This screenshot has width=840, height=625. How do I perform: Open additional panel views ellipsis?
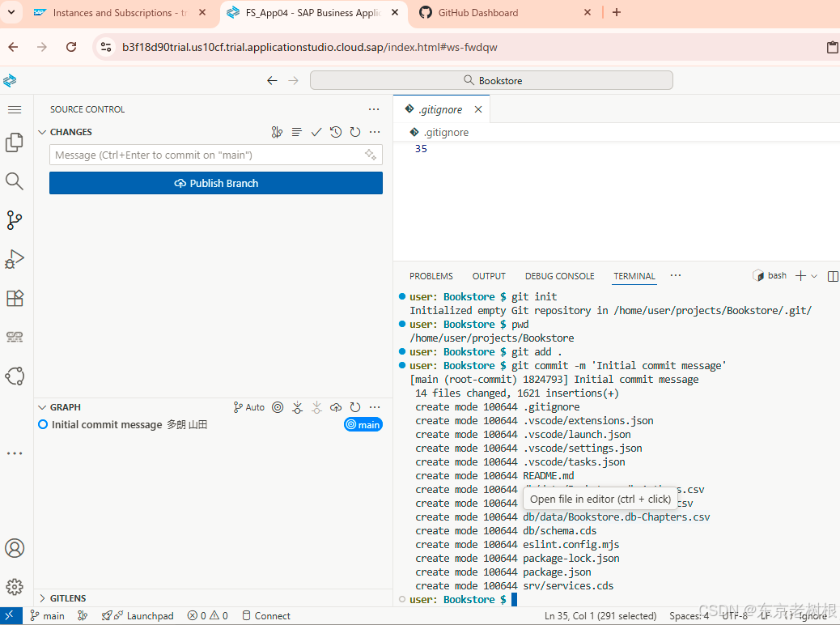click(676, 275)
